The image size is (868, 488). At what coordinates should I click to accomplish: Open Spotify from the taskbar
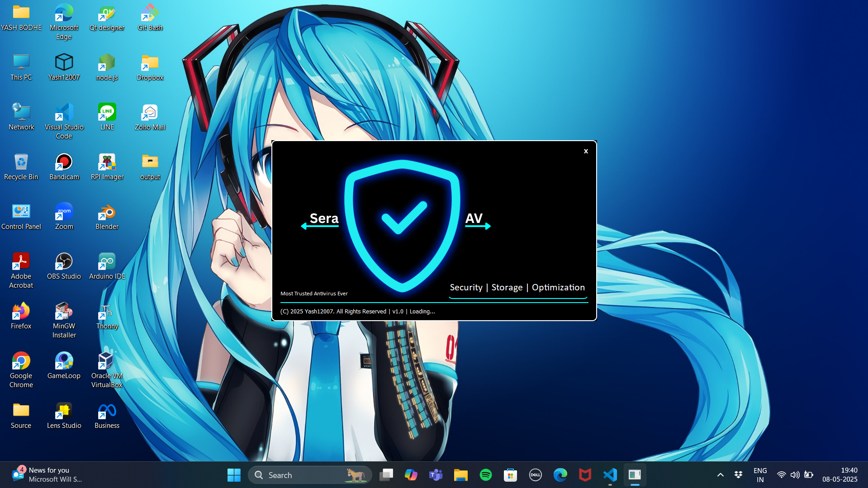[x=485, y=475]
